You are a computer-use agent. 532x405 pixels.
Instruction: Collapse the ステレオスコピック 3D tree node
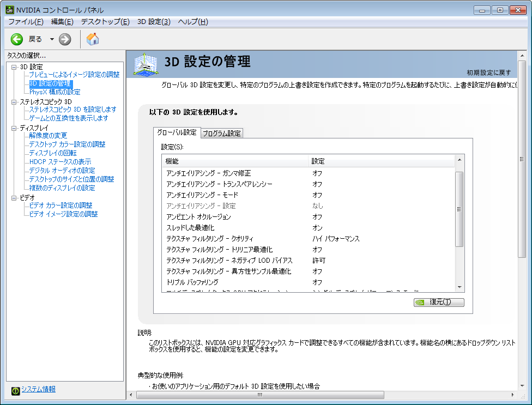(14, 102)
